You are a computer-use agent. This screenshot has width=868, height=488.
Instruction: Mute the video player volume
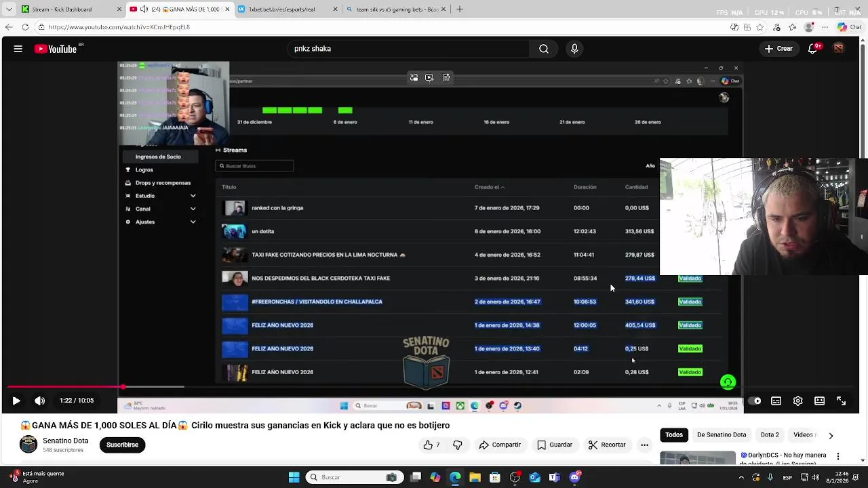click(40, 401)
